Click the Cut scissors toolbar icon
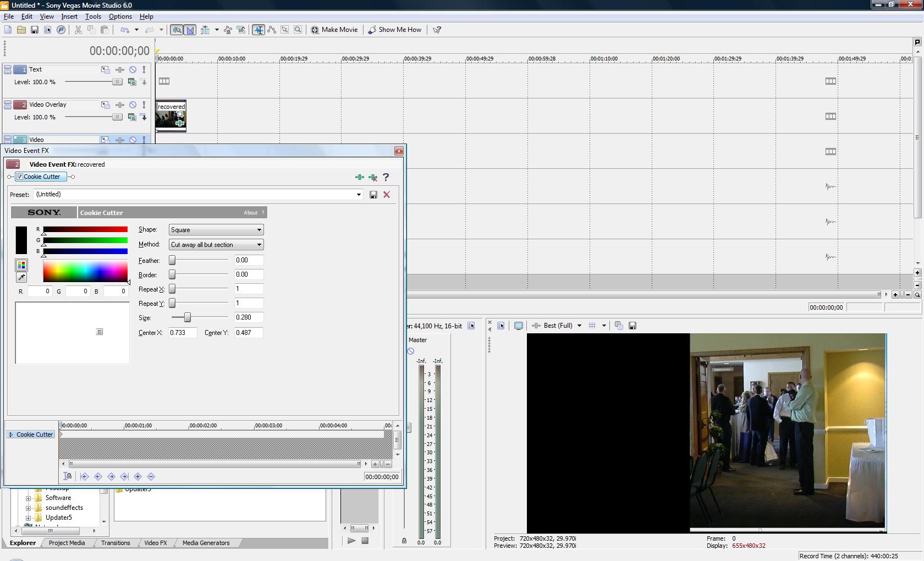Viewport: 924px width, 561px height. 78,30
